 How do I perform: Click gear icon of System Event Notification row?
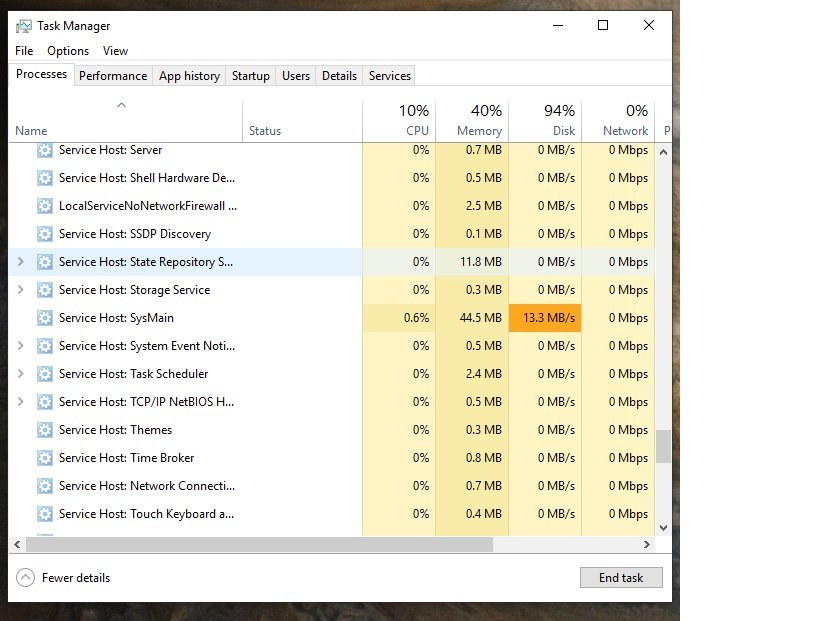[45, 346]
